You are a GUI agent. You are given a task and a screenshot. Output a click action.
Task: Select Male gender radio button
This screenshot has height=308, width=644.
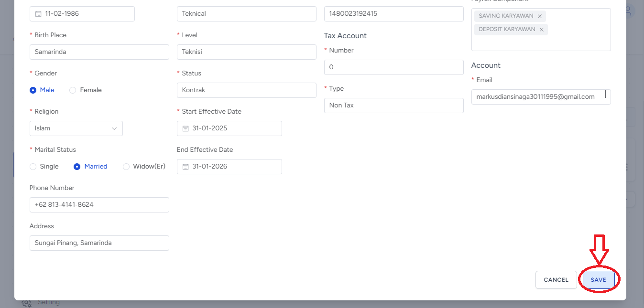coord(33,90)
